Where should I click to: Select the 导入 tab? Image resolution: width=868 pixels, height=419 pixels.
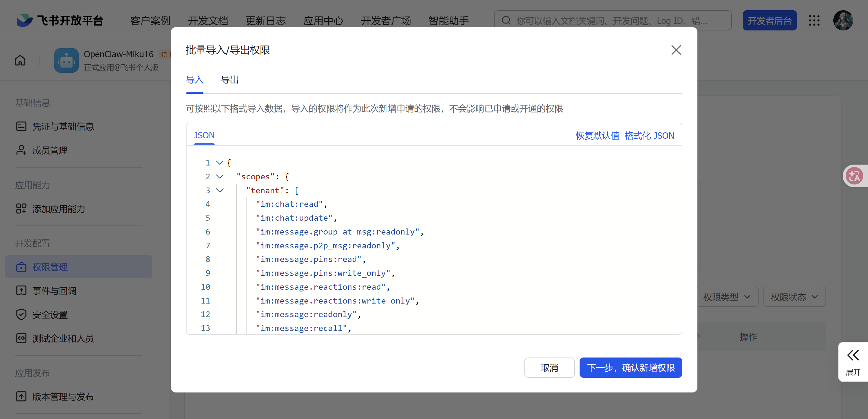[194, 80]
